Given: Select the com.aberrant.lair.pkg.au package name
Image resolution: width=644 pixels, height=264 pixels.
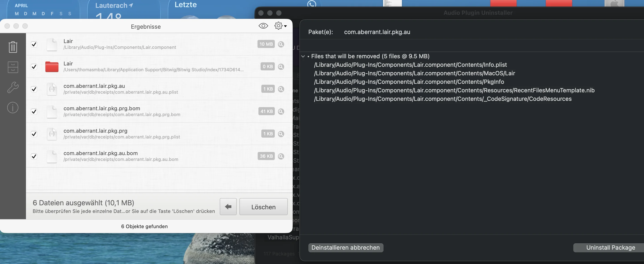Looking at the screenshot, I should [377, 32].
